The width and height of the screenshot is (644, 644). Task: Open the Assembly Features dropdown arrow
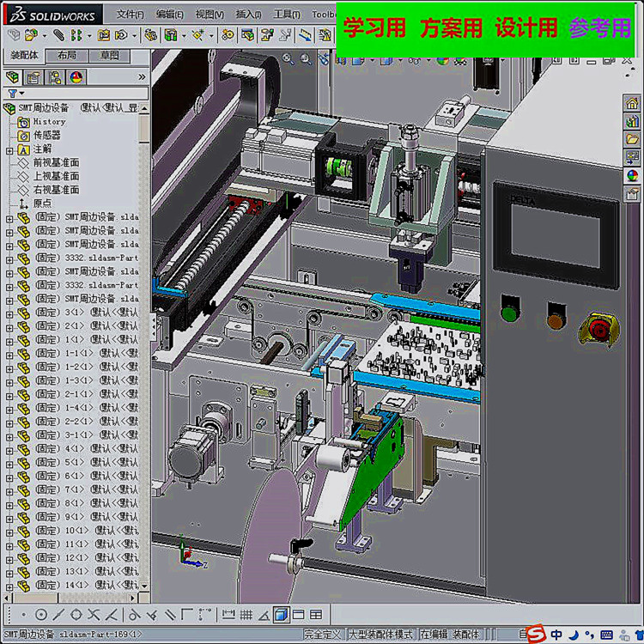point(184,36)
